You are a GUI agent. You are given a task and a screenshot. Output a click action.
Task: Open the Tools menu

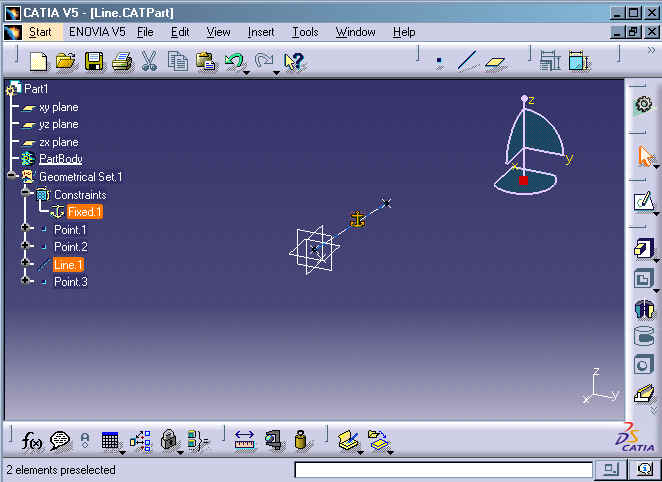305,32
